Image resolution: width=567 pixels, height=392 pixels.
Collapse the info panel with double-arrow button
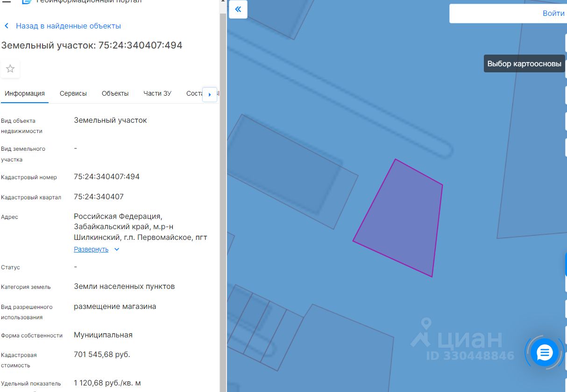point(238,9)
